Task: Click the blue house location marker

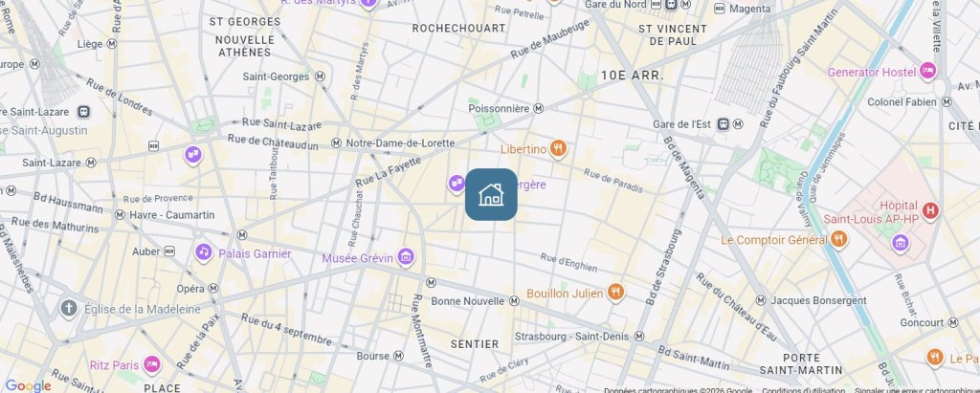Action: pos(491,194)
